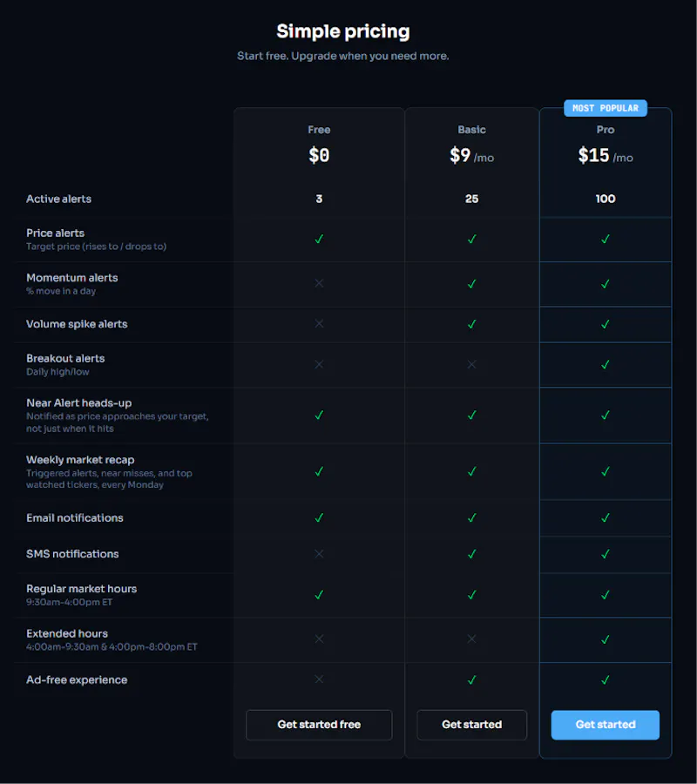Click the $9 /mo price
The height and width of the screenshot is (784, 697).
(471, 156)
